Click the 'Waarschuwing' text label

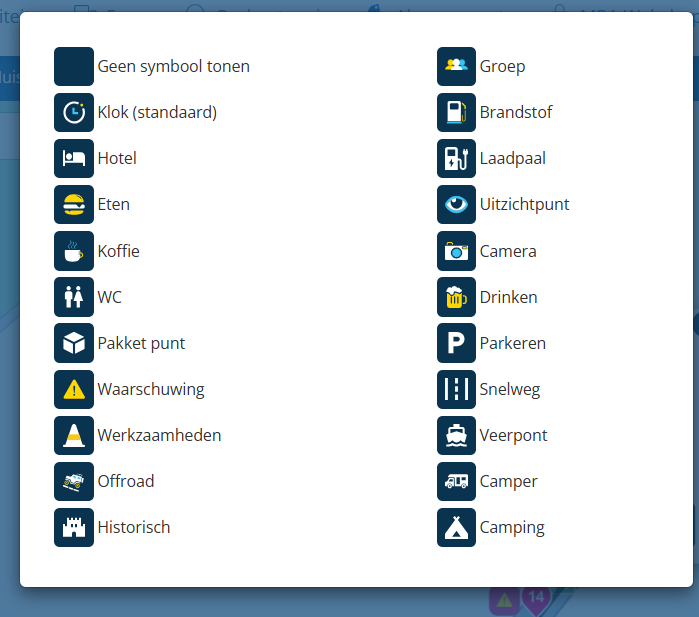(151, 390)
